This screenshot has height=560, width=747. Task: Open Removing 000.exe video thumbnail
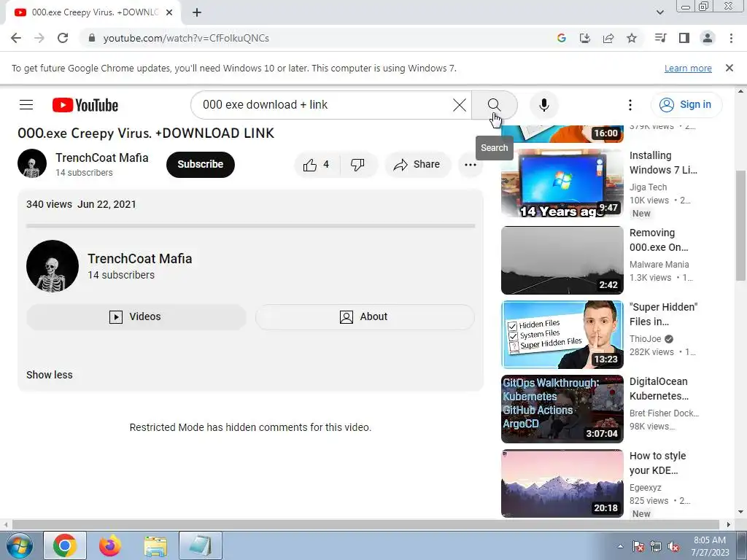tap(562, 260)
